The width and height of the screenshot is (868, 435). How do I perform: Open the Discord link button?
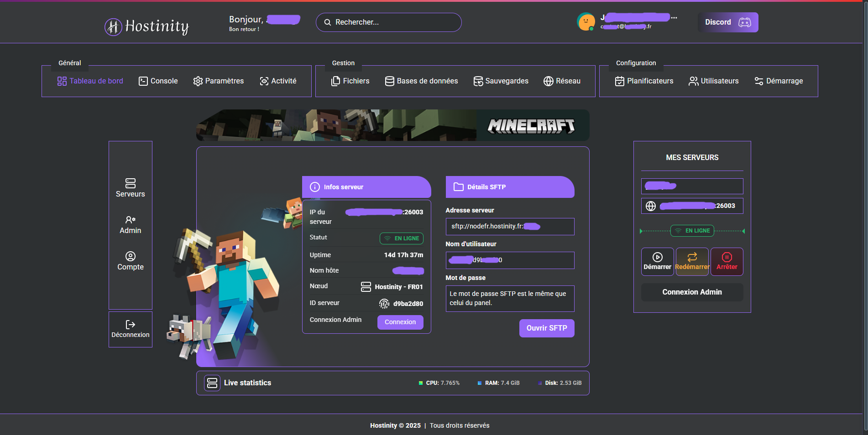click(727, 22)
